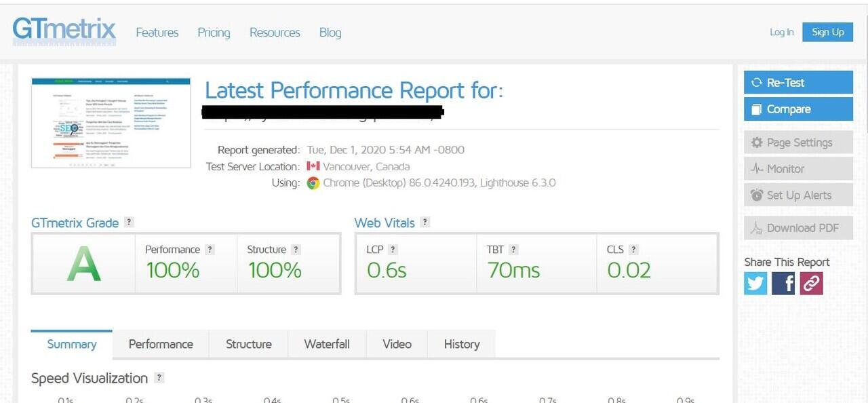Click Chrome (Desktop) 86.0.4240.193 text
Image resolution: width=868 pixels, height=403 pixels.
coord(399,183)
